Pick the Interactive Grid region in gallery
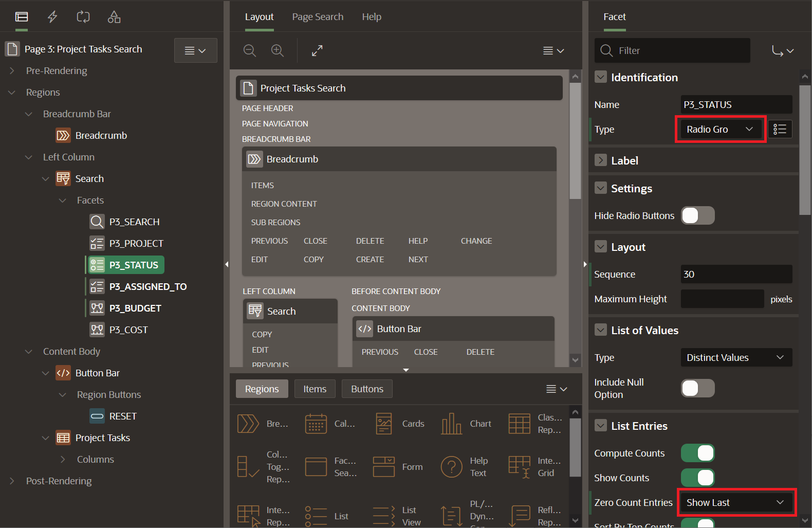 click(x=536, y=467)
